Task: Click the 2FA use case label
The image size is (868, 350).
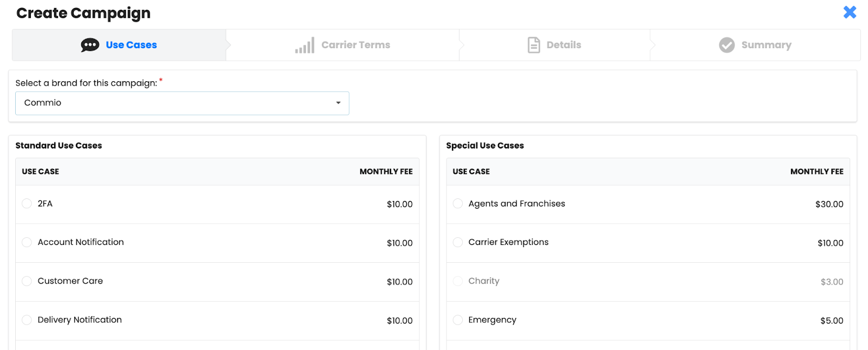Action: pyautogui.click(x=45, y=204)
